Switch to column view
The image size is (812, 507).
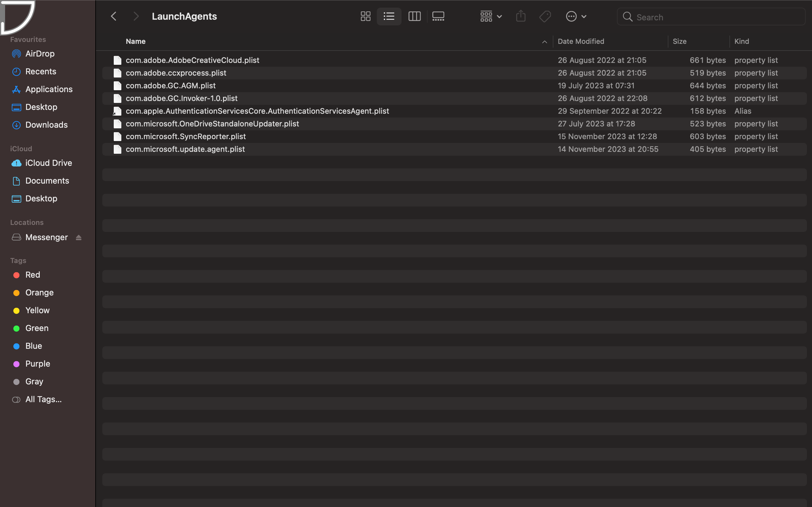pyautogui.click(x=414, y=17)
